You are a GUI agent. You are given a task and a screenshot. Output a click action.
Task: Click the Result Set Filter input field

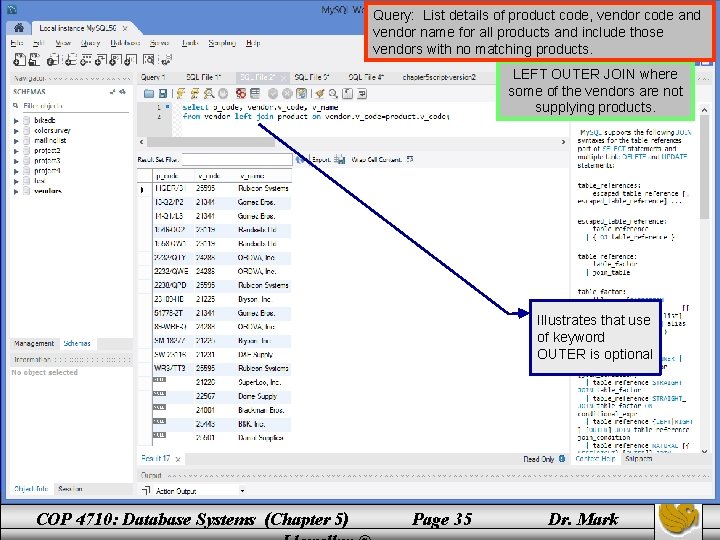tap(237, 159)
